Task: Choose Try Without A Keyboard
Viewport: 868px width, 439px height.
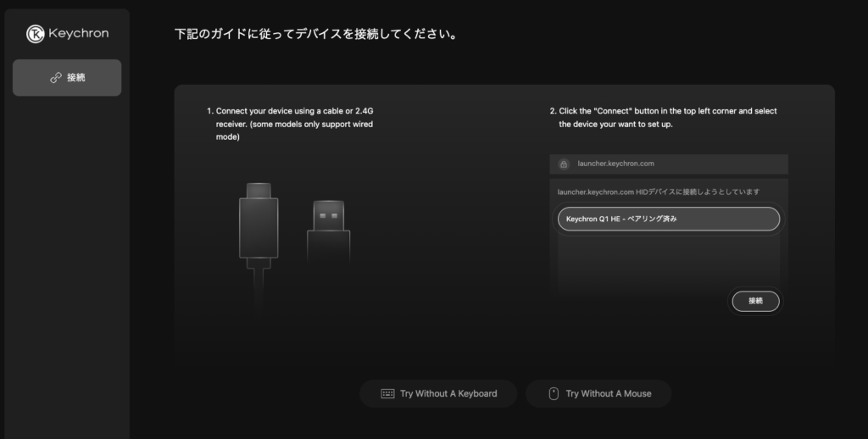Action: point(438,394)
